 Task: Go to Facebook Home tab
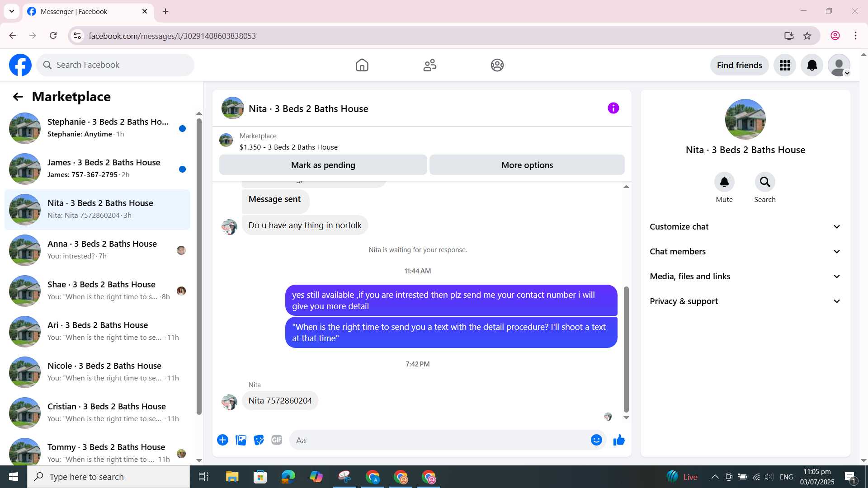point(362,66)
